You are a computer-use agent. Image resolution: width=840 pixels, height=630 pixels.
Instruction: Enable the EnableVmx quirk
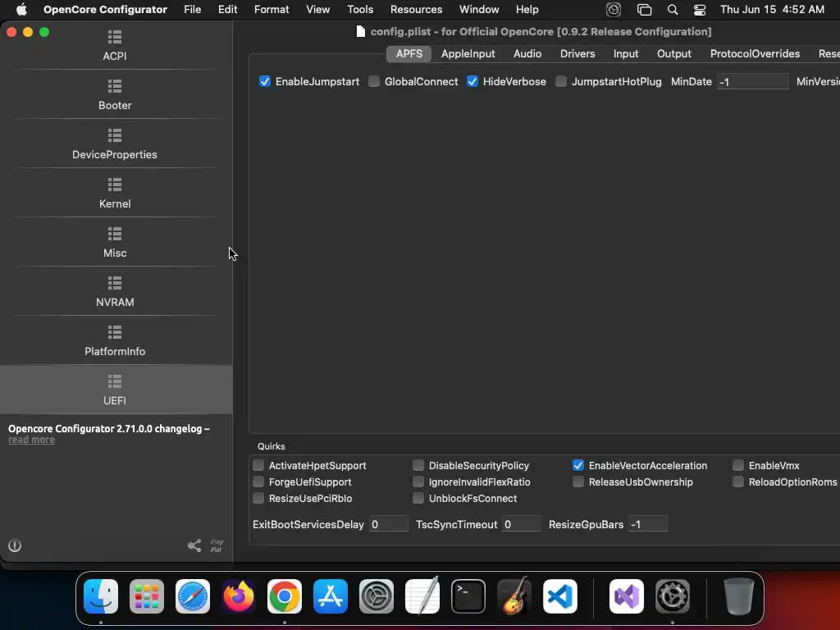pyautogui.click(x=738, y=465)
